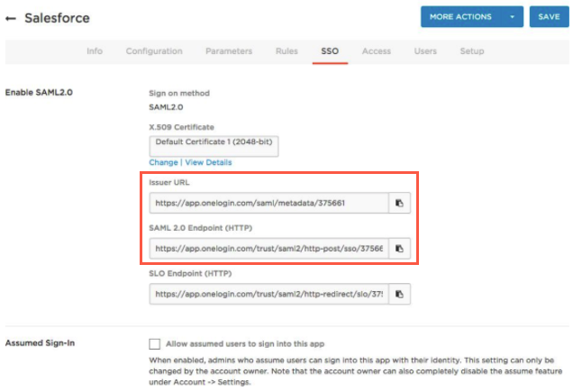Open the More Actions dropdown arrow
Image resolution: width=573 pixels, height=392 pixels.
coord(513,17)
